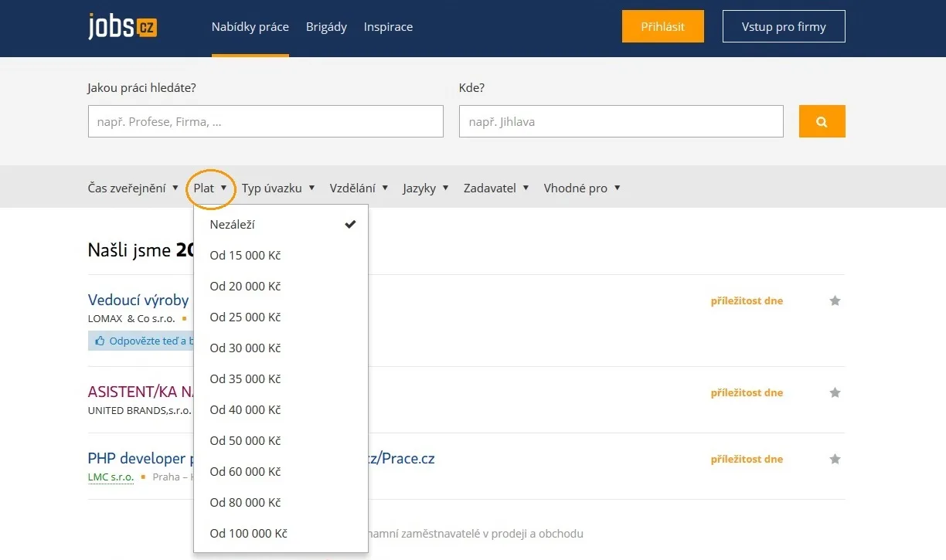Click the Vstup pro firmy button

[x=784, y=26]
